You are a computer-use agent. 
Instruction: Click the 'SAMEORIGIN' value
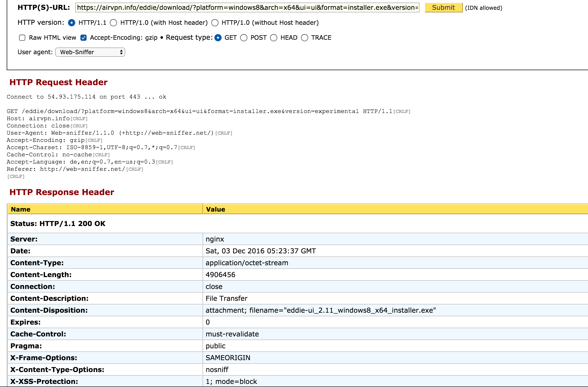point(228,358)
